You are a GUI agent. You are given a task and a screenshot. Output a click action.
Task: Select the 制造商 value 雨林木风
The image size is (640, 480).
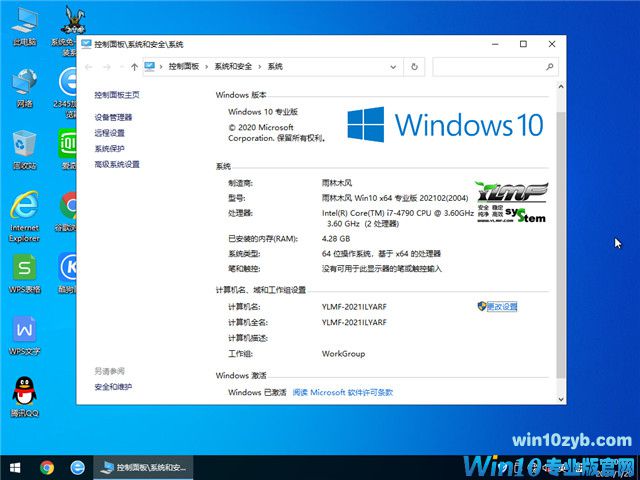coord(337,183)
